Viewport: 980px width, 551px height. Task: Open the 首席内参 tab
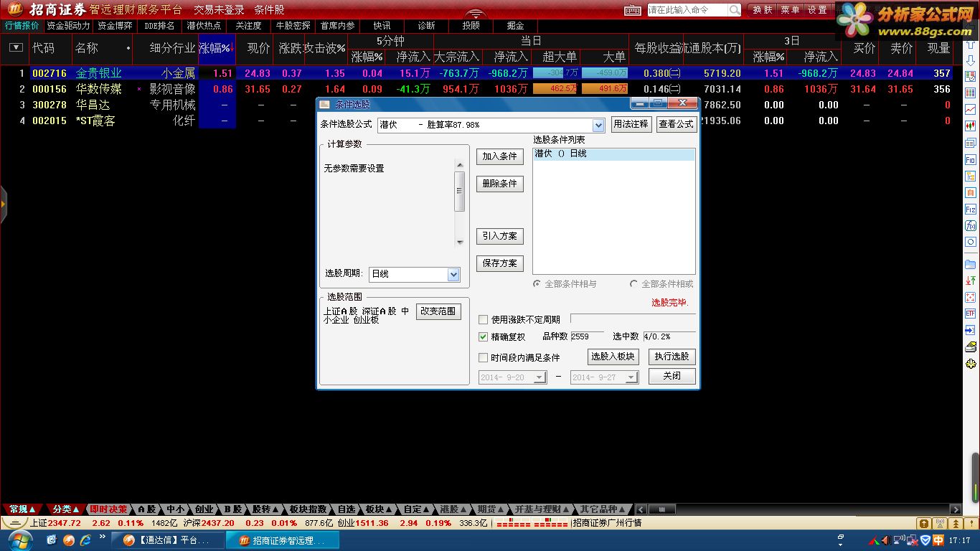[337, 26]
